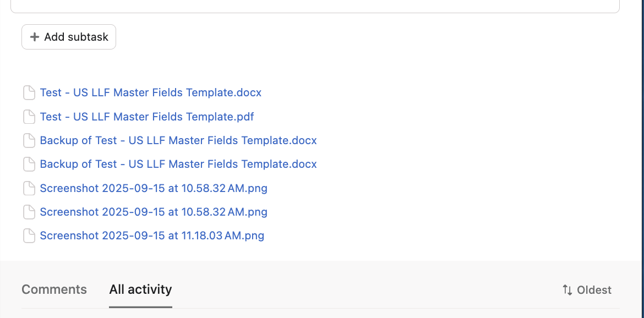Image resolution: width=644 pixels, height=318 pixels.
Task: Open Test - US LLF Master Fields Template.pdf
Action: (146, 117)
